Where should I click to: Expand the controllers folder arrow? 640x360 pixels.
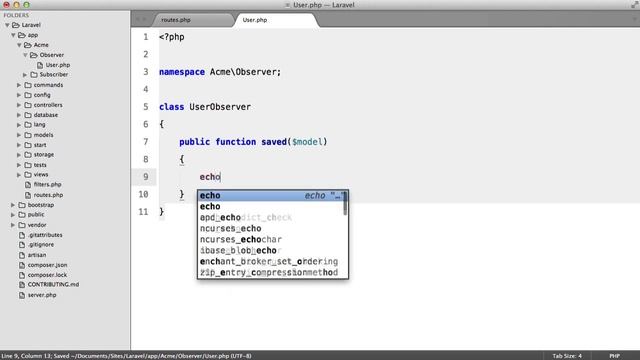coord(19,105)
